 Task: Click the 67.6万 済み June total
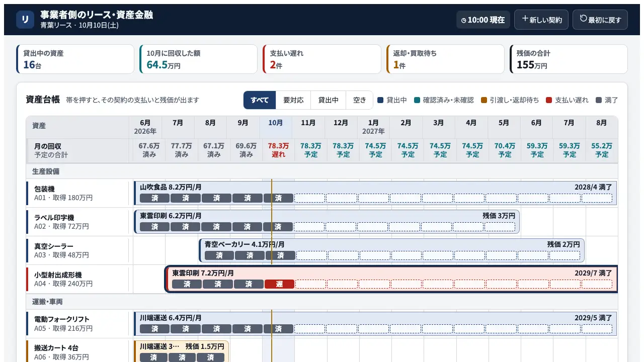(149, 150)
